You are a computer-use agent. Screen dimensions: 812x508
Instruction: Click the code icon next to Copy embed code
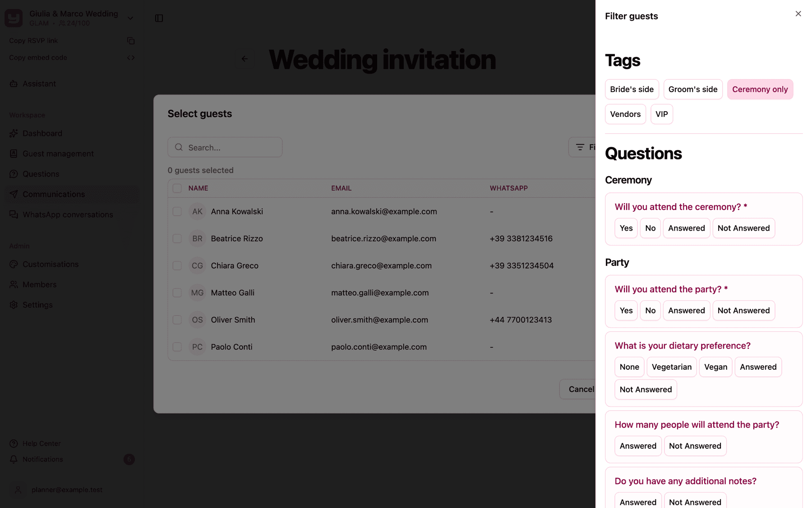tap(131, 58)
